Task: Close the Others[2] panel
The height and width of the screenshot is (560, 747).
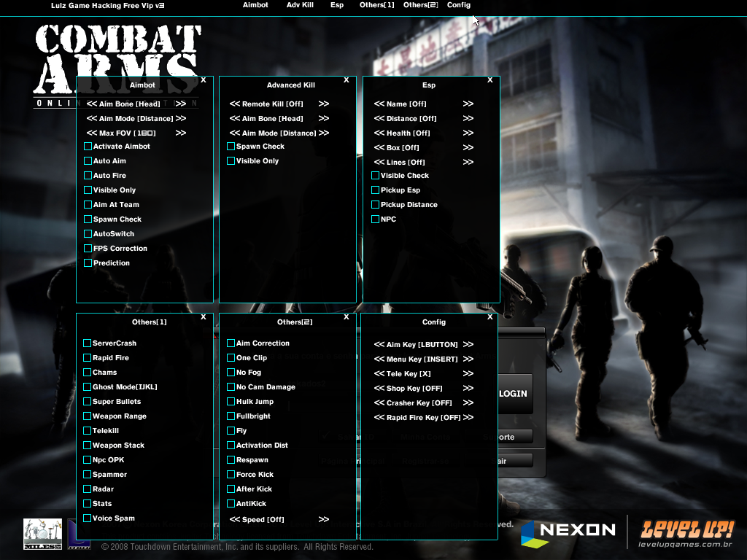Action: click(x=347, y=316)
